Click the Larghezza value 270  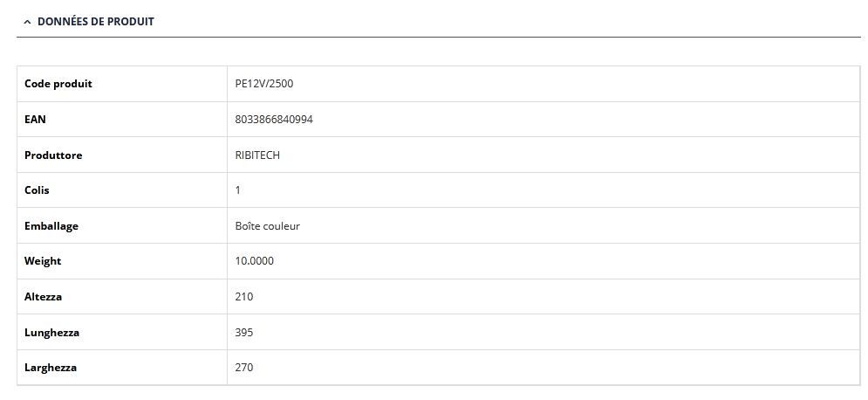pyautogui.click(x=244, y=368)
